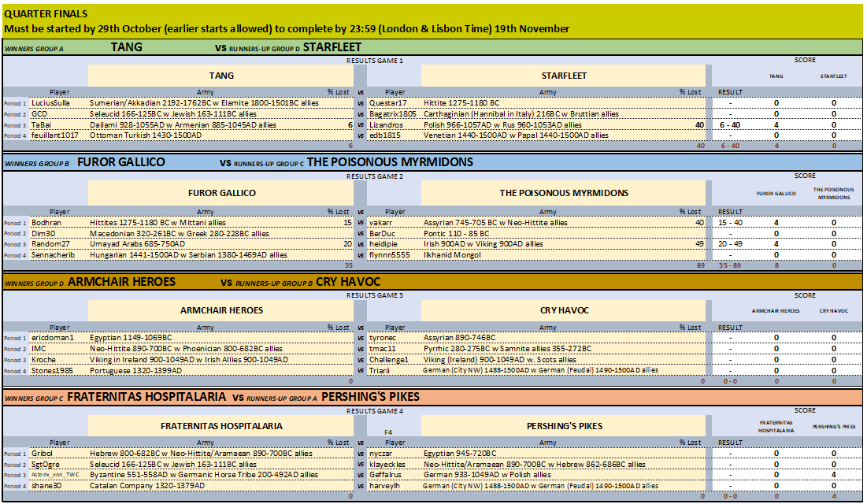Select the 'F4' cell in Game 4
Screen dimensions: 867x504
(388, 432)
